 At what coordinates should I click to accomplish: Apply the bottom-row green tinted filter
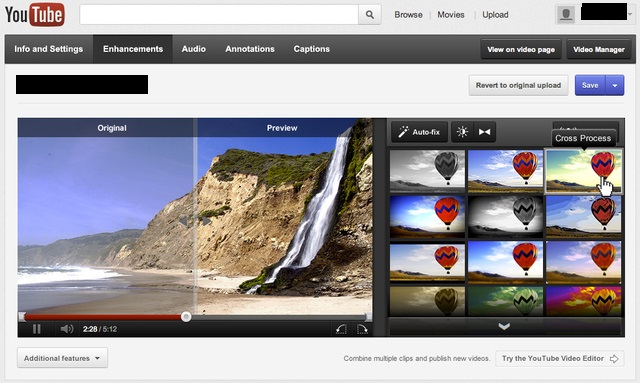505,301
